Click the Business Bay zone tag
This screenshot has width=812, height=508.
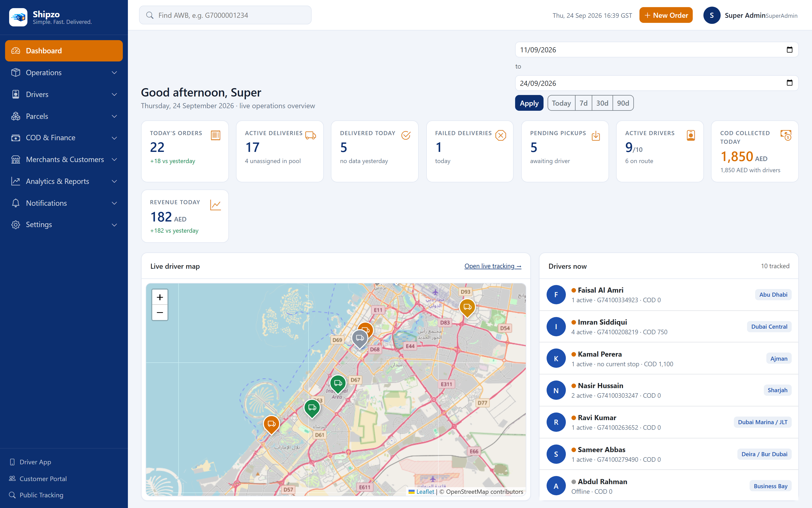[770, 486]
